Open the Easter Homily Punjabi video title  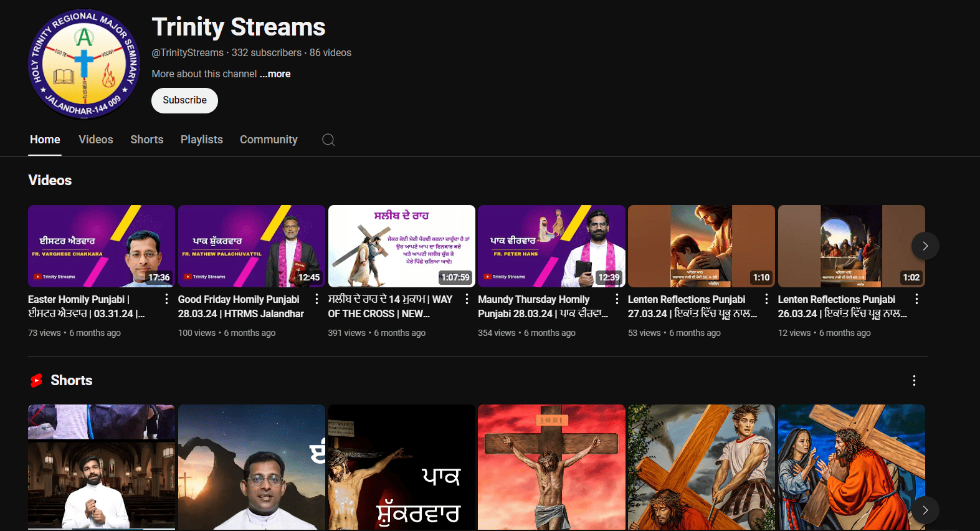pos(87,307)
